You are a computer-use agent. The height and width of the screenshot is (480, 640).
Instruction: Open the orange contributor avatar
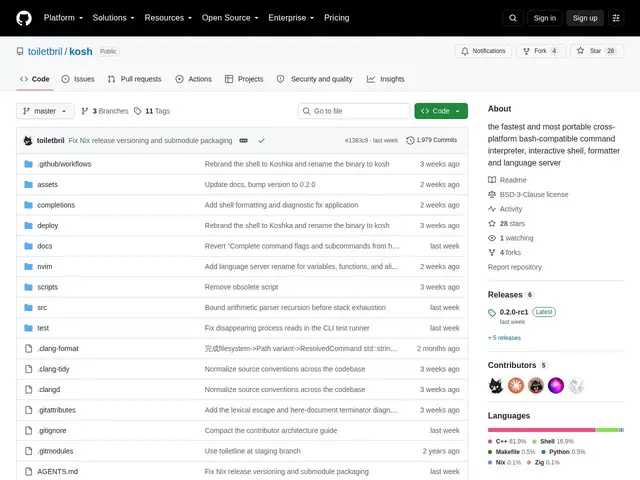[x=516, y=385]
